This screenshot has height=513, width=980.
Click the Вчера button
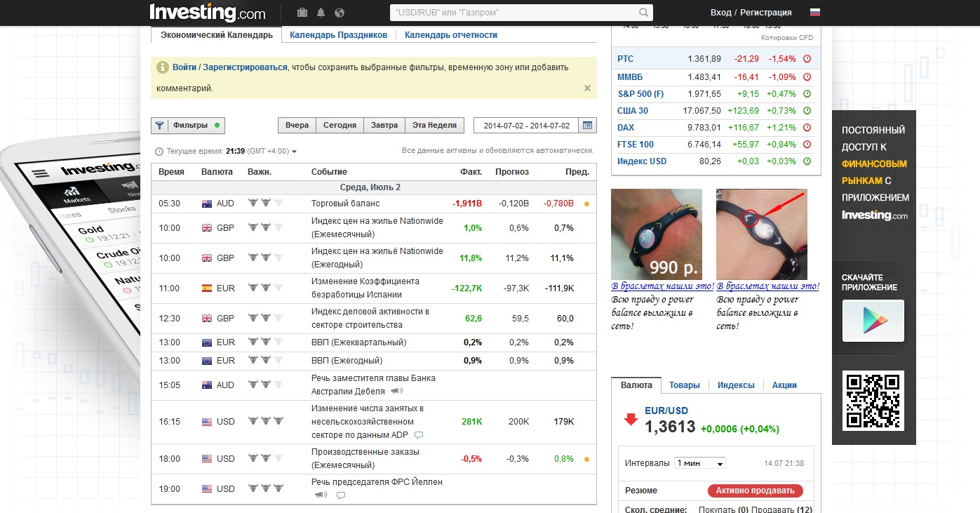tap(297, 126)
